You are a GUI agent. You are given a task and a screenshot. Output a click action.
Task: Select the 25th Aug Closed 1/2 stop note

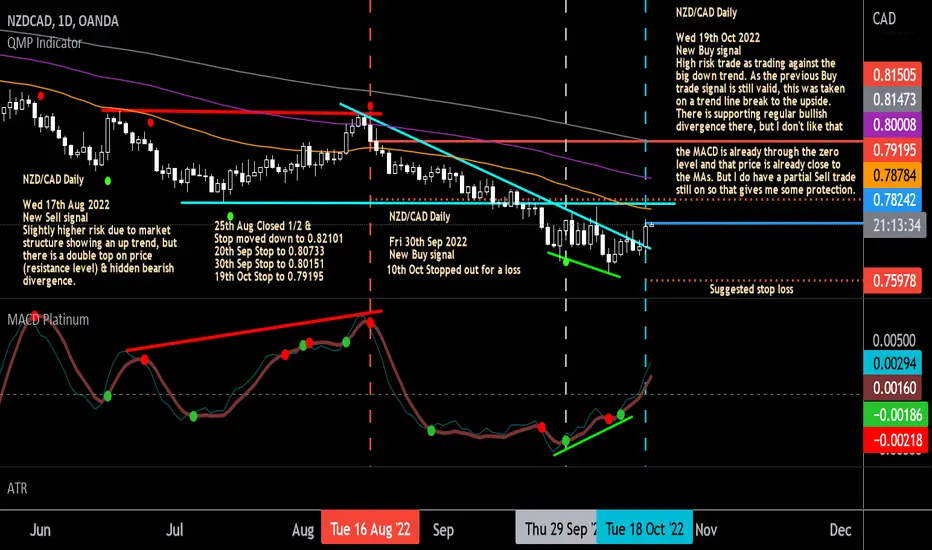278,251
